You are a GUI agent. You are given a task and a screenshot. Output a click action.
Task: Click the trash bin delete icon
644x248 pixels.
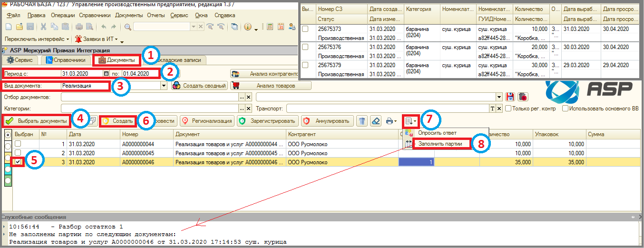pyautogui.click(x=362, y=121)
